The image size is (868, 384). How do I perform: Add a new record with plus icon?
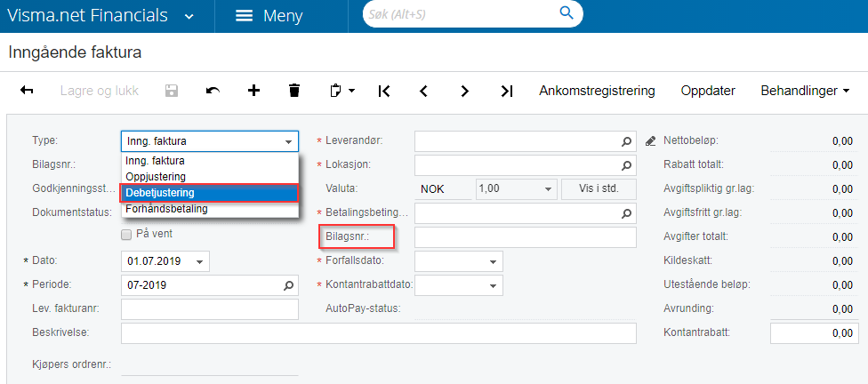point(253,91)
